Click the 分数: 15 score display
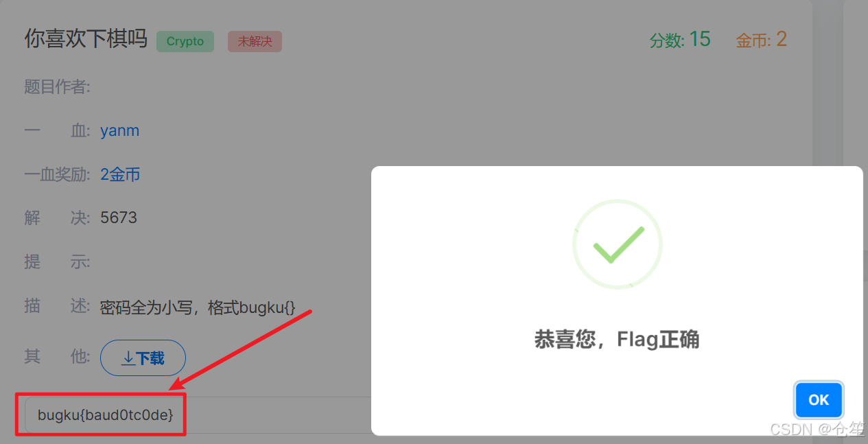Image resolution: width=868 pixels, height=444 pixels. tap(680, 40)
